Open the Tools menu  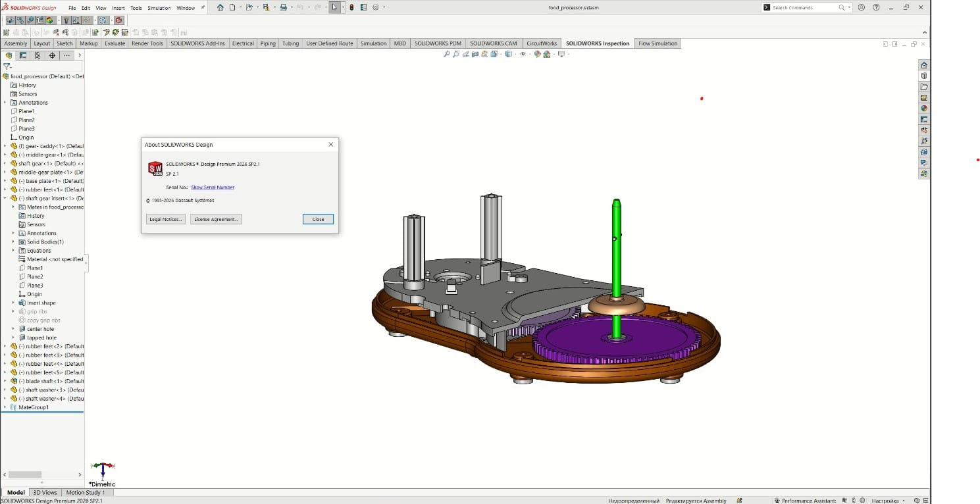point(136,8)
